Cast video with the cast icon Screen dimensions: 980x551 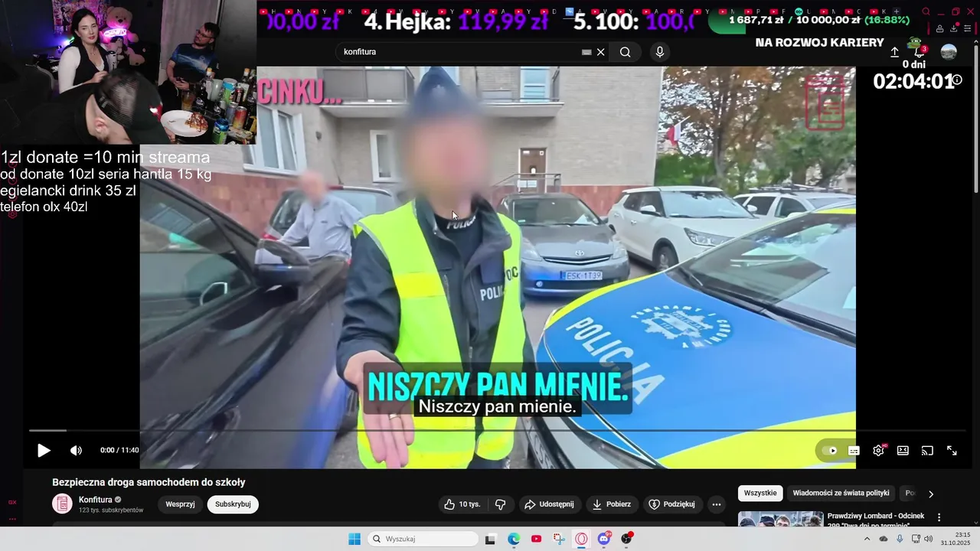927,451
